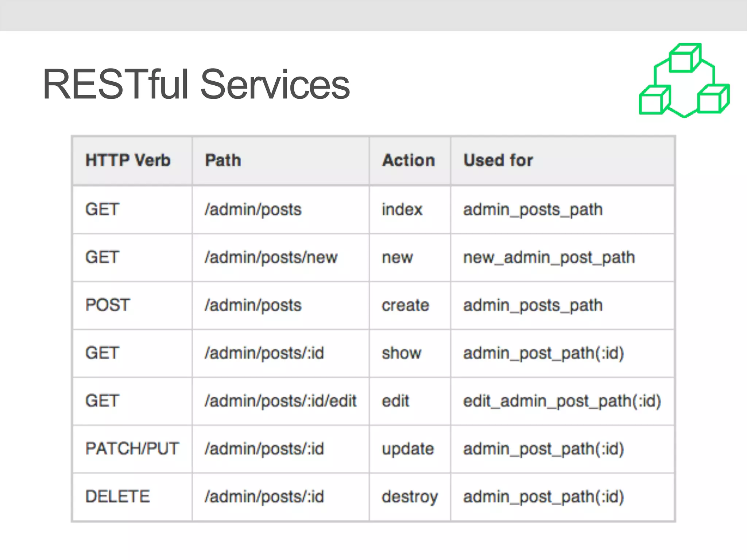Click admin_post_path(:id) in the update row
The image size is (747, 560).
point(544,449)
